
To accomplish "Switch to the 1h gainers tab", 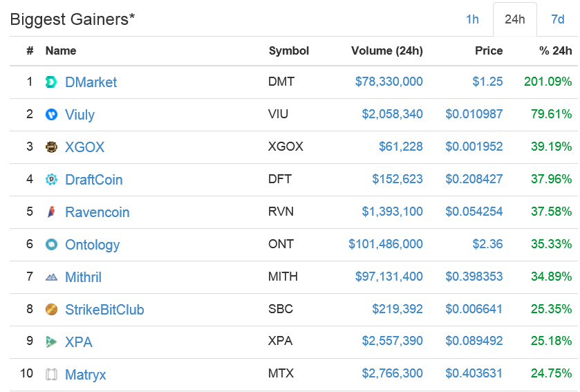I will [472, 19].
